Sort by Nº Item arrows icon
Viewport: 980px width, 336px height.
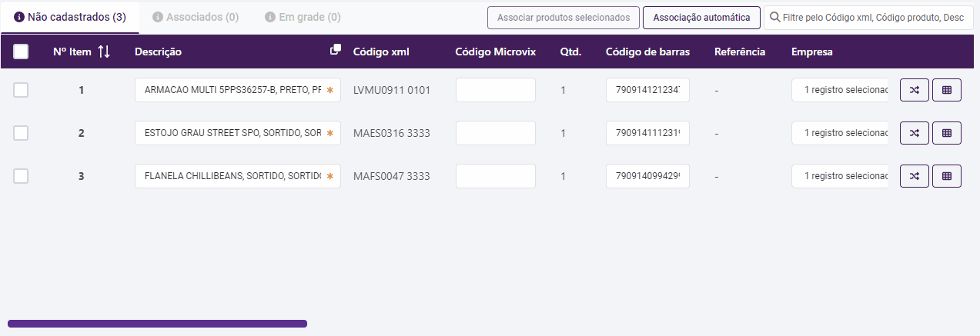coord(105,52)
